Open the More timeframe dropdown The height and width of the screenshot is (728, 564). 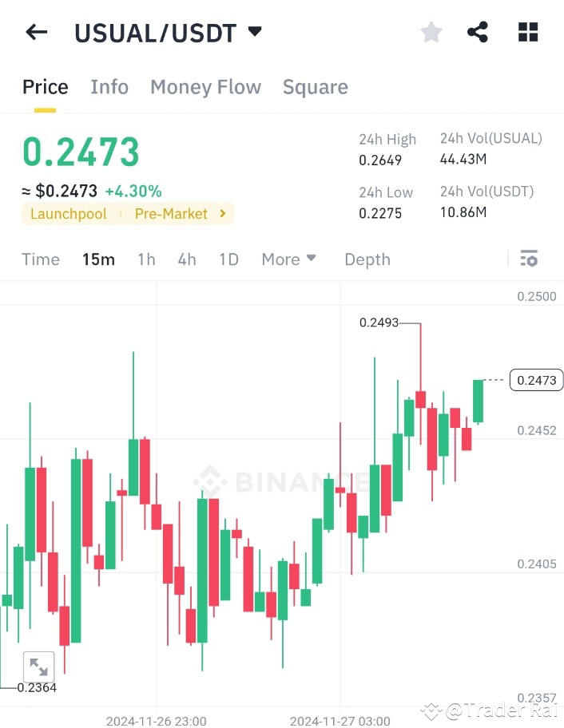(288, 259)
